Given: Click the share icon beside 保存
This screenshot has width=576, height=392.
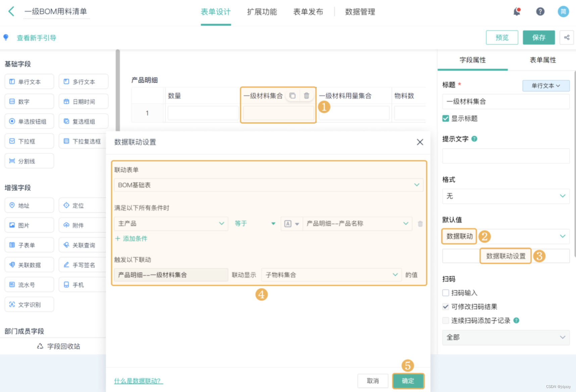Looking at the screenshot, I should pos(567,38).
